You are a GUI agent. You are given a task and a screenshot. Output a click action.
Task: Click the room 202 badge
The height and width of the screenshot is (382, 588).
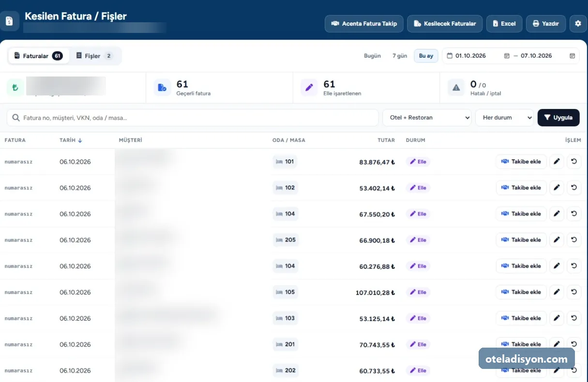(286, 371)
